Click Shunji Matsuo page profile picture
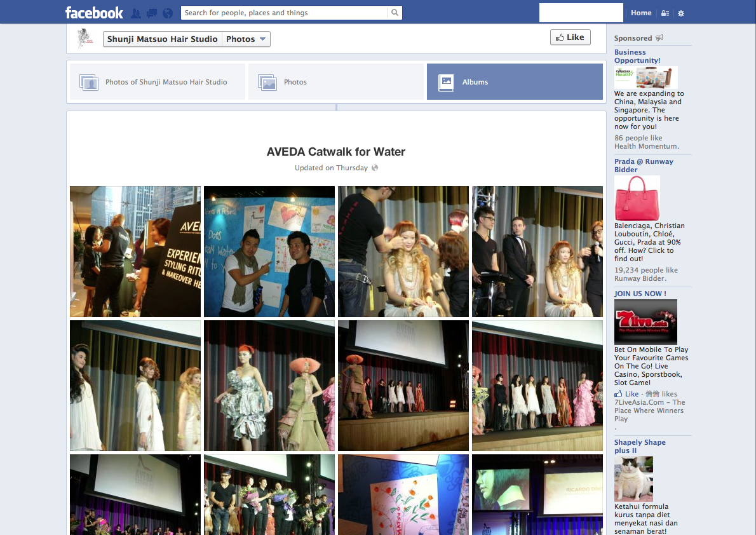 click(84, 39)
